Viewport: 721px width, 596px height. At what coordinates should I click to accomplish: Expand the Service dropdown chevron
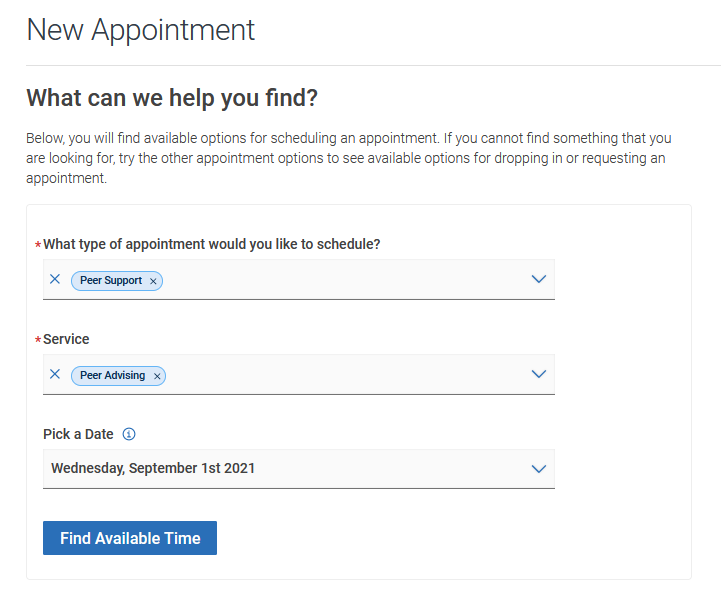click(x=538, y=374)
